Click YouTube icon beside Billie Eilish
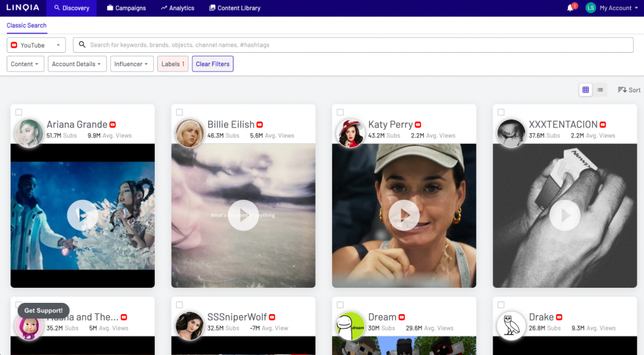The width and height of the screenshot is (644, 355). (260, 125)
